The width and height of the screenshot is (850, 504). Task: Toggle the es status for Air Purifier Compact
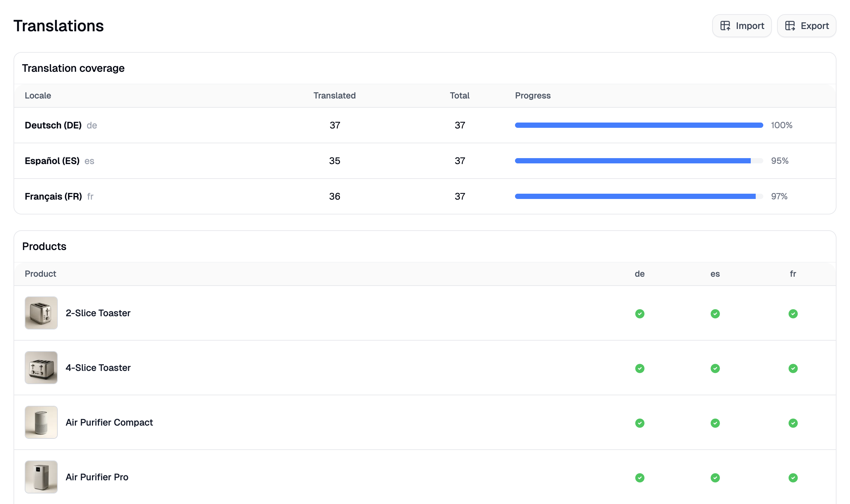tap(715, 423)
